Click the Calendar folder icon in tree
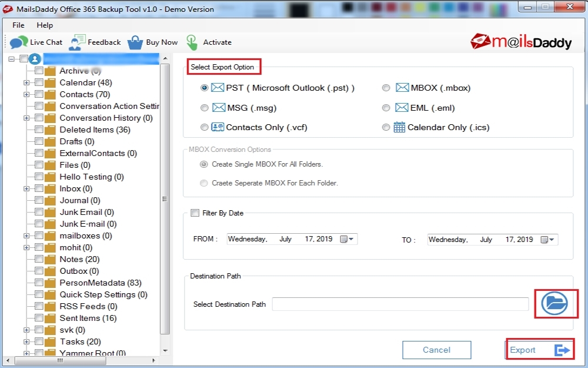 50,82
